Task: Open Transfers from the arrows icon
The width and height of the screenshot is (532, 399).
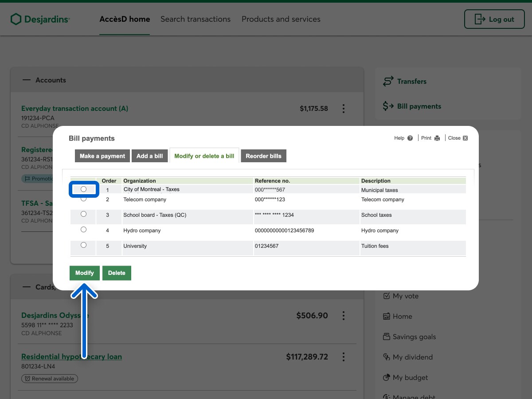Action: pyautogui.click(x=388, y=82)
